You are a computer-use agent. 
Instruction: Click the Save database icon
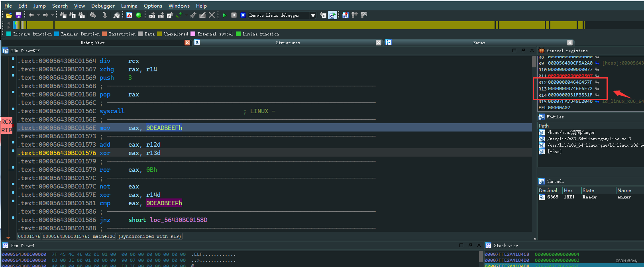tap(18, 15)
